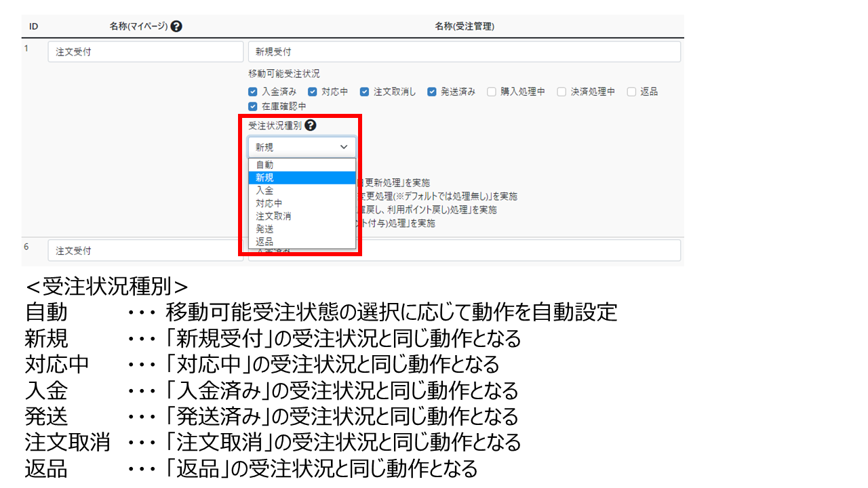Click the 受注状況種別 dropdown showing 新規

pyautogui.click(x=302, y=146)
